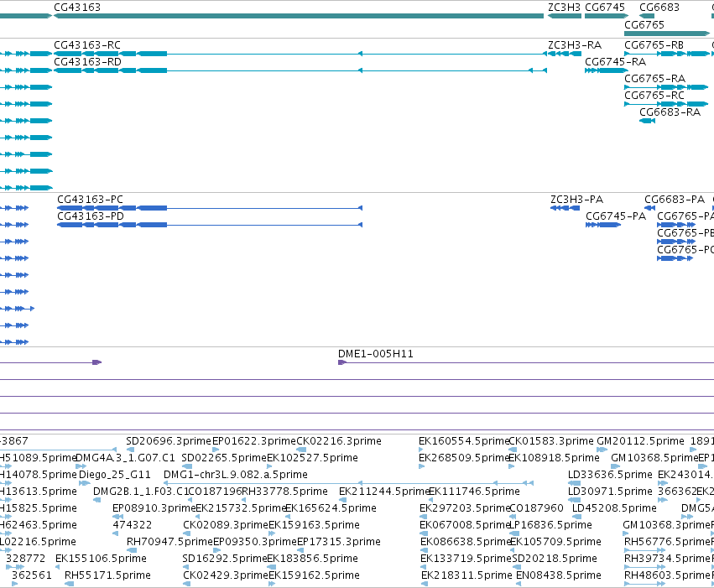Select EST LD45208.5prime
The image size is (714, 588).
point(614,508)
